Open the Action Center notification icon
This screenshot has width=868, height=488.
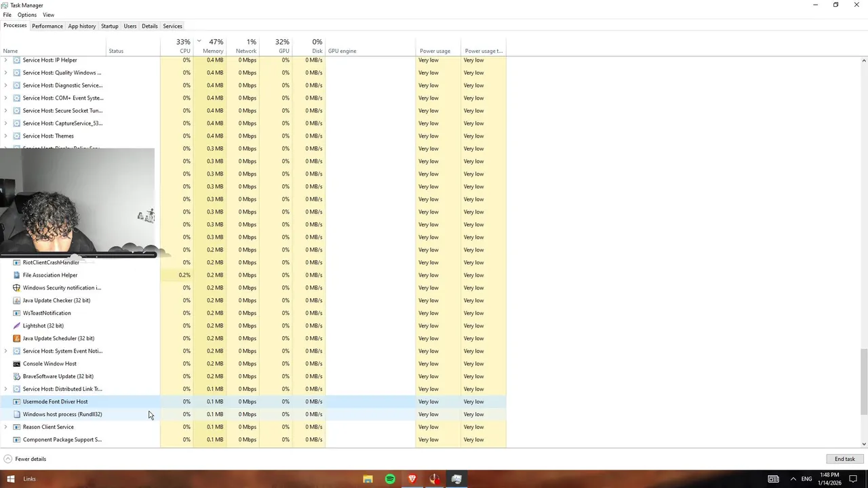point(853,479)
